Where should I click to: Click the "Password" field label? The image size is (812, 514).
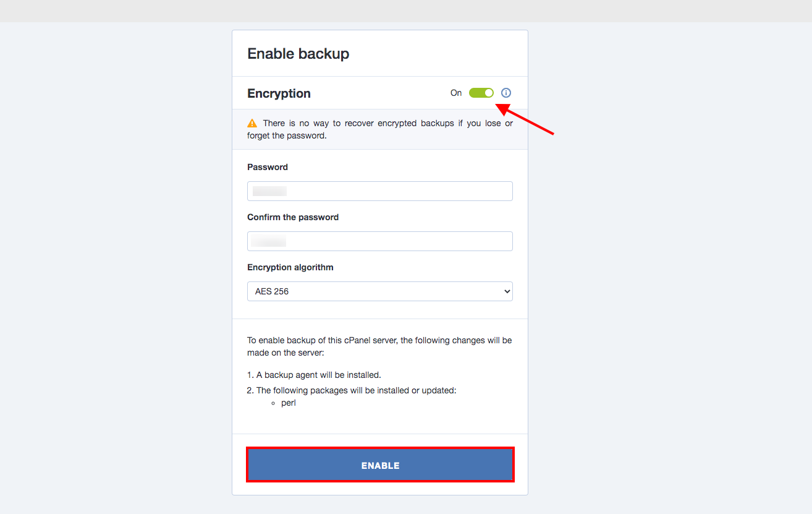(268, 167)
